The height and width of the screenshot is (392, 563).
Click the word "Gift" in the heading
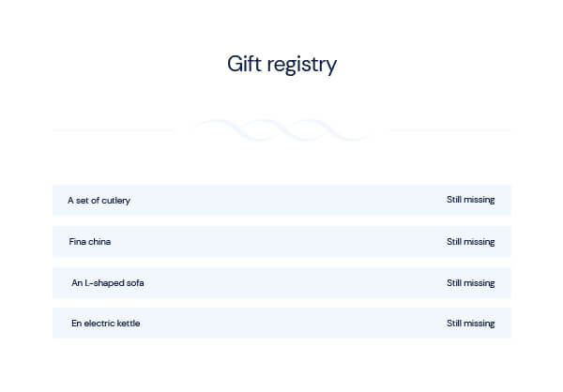tap(244, 65)
